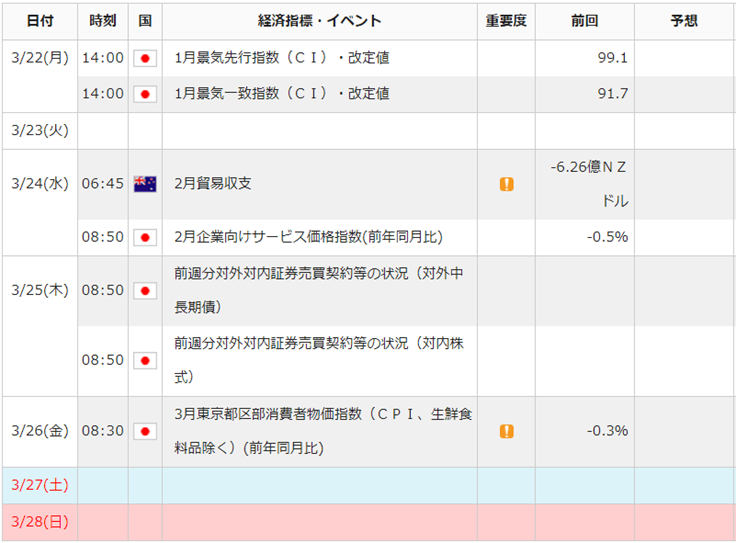Select the 3/26(金) date cell
Screen dimensions: 736x543
click(x=40, y=431)
